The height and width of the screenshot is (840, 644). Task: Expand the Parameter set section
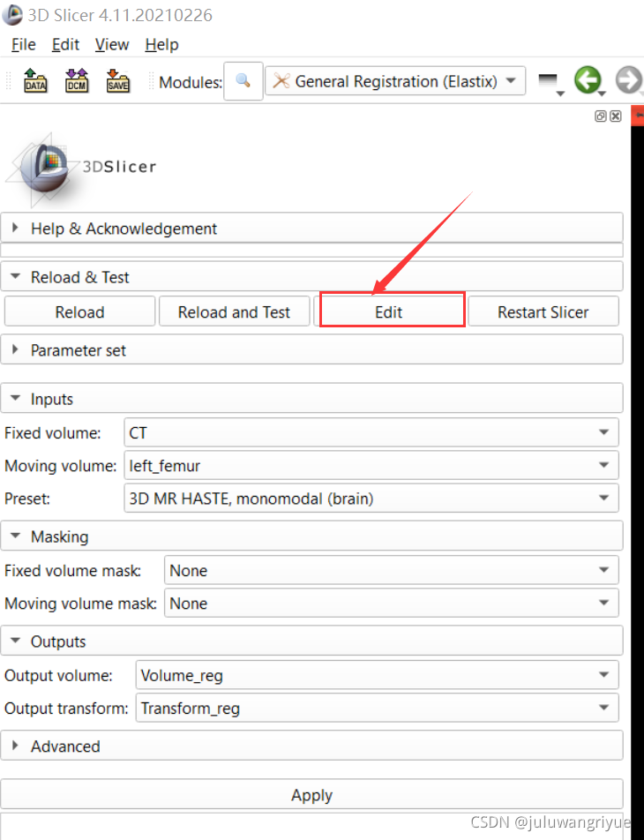click(x=311, y=350)
